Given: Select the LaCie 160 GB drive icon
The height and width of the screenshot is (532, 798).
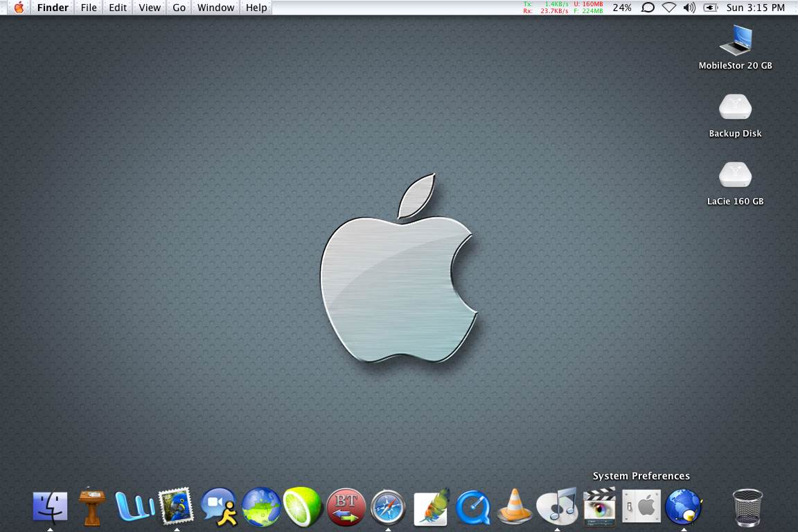Looking at the screenshot, I should point(736,175).
